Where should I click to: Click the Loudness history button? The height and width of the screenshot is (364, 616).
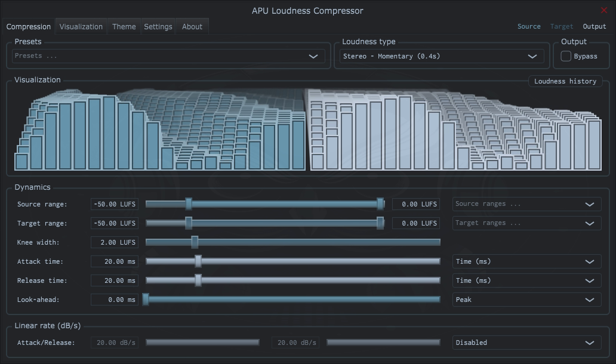(565, 81)
